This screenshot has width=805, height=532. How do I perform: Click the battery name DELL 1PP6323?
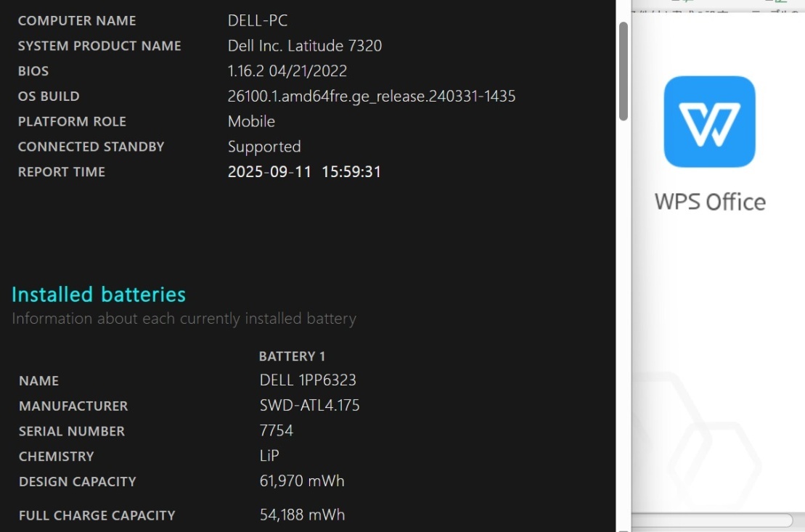click(x=308, y=380)
